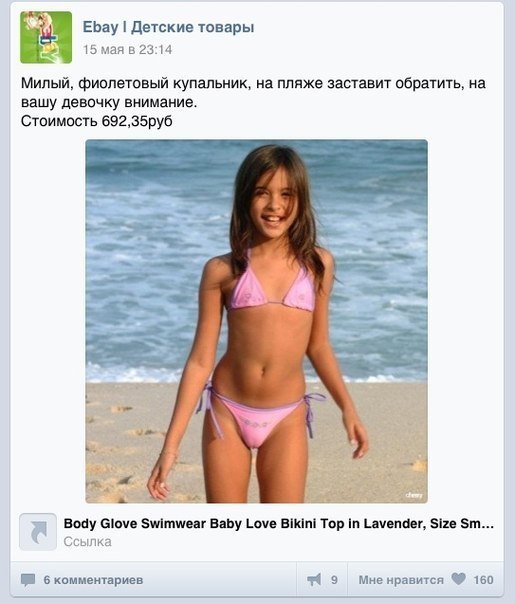Click the word Ebay in the group title
This screenshot has width=515, height=604.
(x=100, y=27)
